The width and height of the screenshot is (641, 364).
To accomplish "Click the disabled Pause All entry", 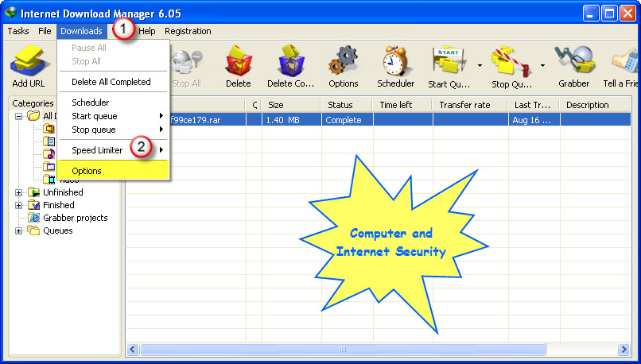I will click(114, 48).
